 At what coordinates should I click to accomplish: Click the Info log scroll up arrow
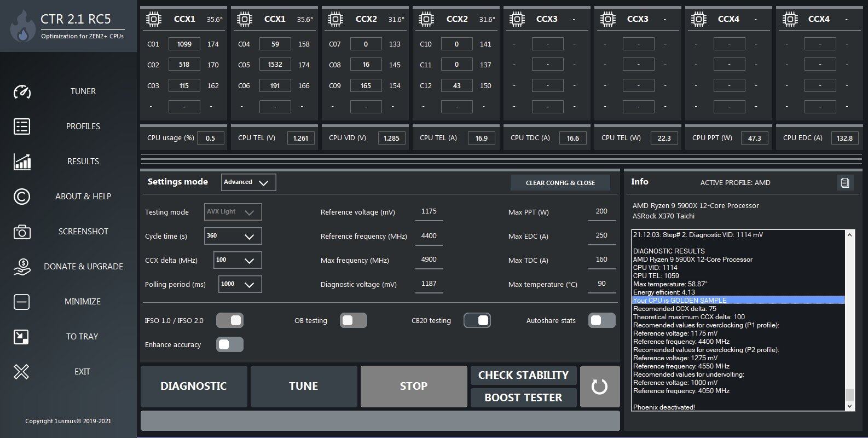[849, 235]
